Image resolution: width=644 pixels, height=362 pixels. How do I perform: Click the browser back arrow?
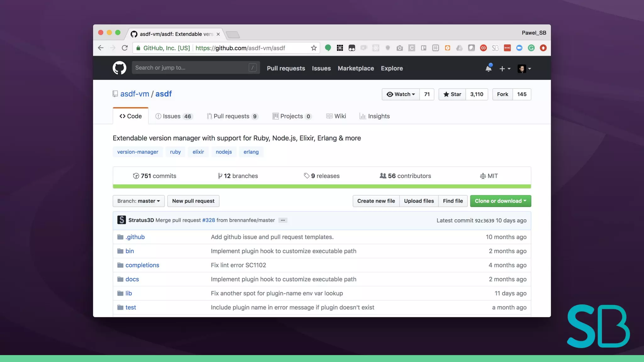[101, 48]
